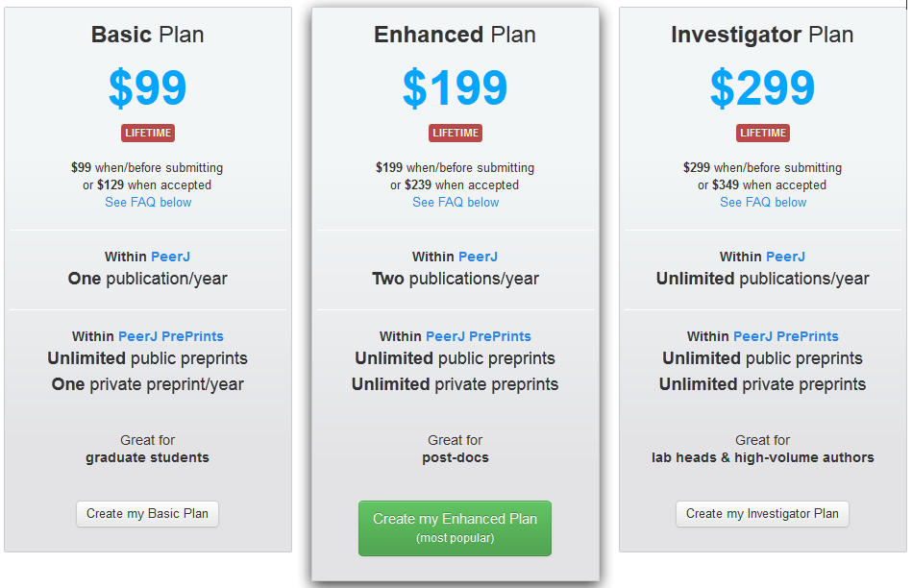912x588 pixels.
Task: Select the $199 Enhanced Plan price
Action: (456, 88)
